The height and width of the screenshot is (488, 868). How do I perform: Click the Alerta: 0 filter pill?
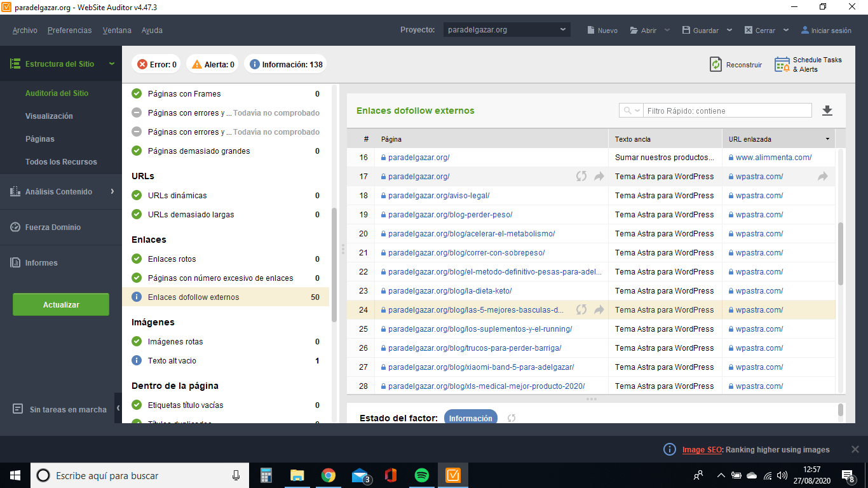pos(213,64)
